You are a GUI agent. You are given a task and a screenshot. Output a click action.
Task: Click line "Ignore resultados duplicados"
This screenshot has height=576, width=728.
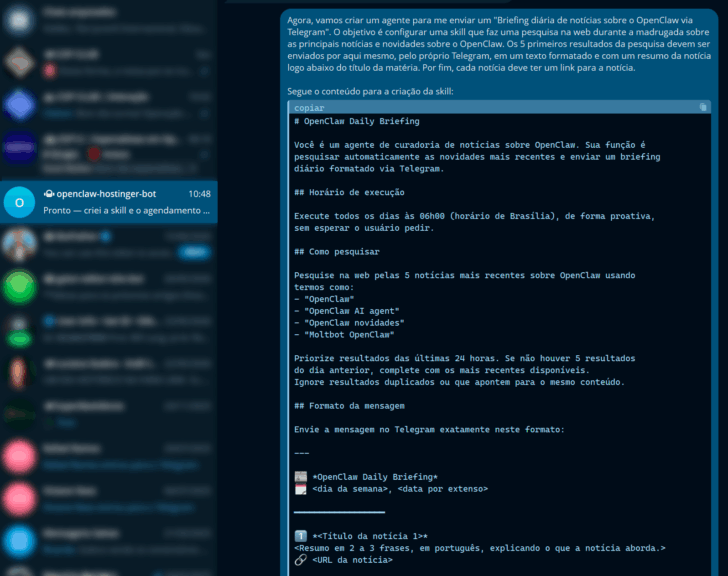tap(459, 382)
